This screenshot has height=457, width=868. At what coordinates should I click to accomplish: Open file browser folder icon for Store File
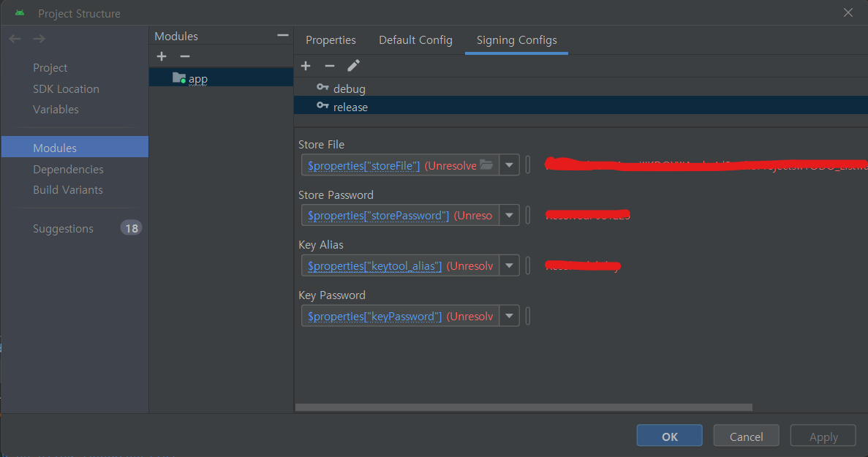click(487, 165)
